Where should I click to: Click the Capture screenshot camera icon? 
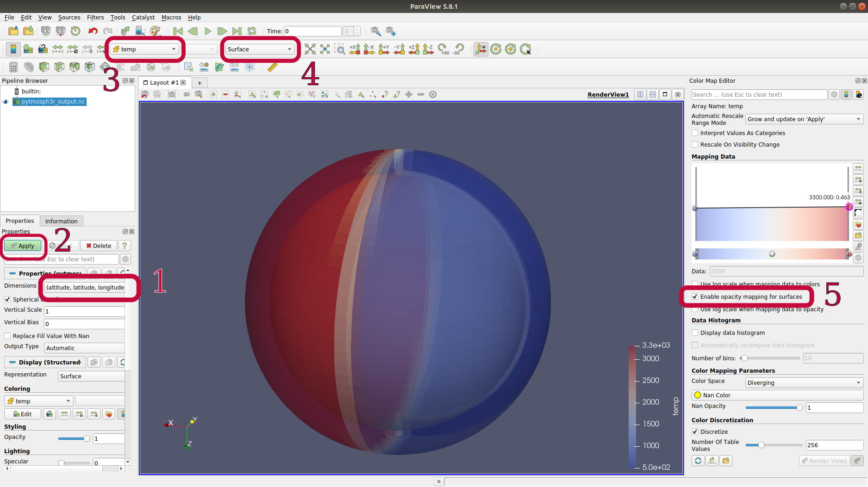pyautogui.click(x=172, y=94)
